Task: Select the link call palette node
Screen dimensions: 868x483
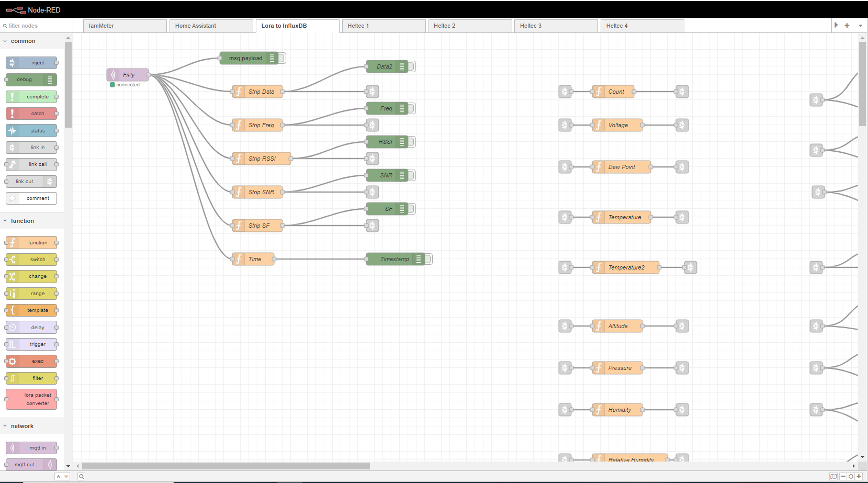Action: point(31,164)
